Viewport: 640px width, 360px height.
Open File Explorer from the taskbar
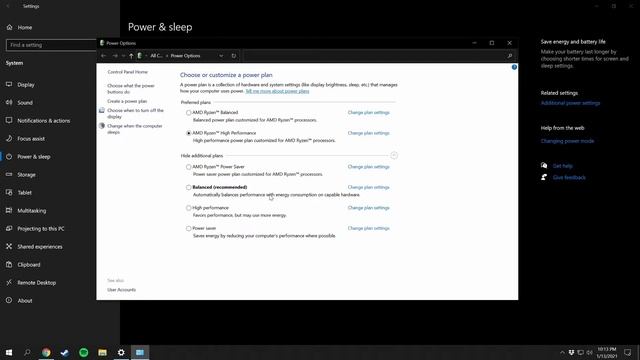pos(102,352)
